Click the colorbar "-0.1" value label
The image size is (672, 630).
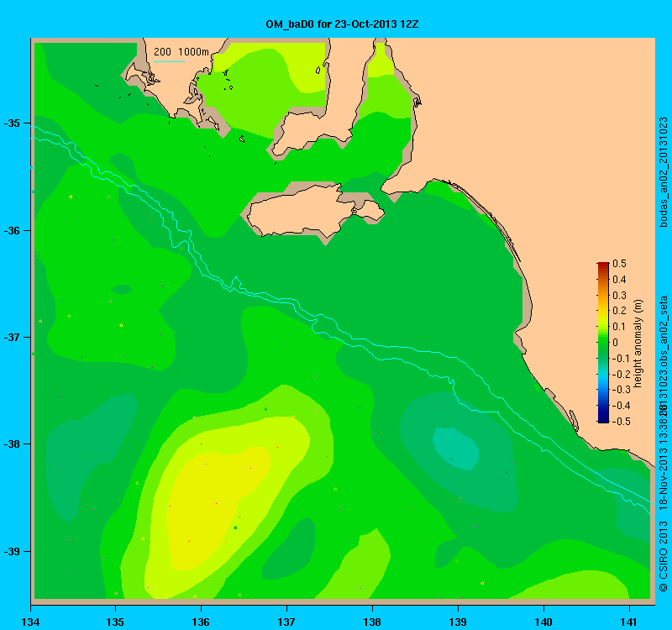[621, 359]
